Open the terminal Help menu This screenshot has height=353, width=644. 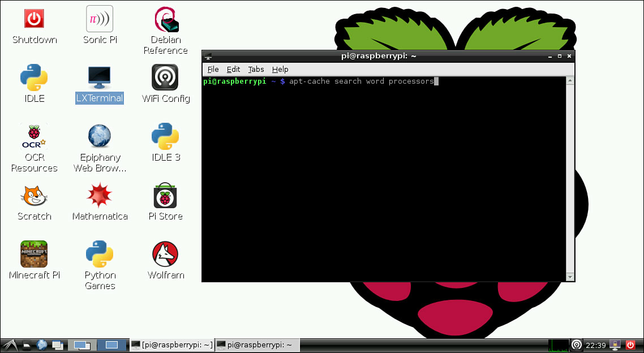pyautogui.click(x=280, y=69)
